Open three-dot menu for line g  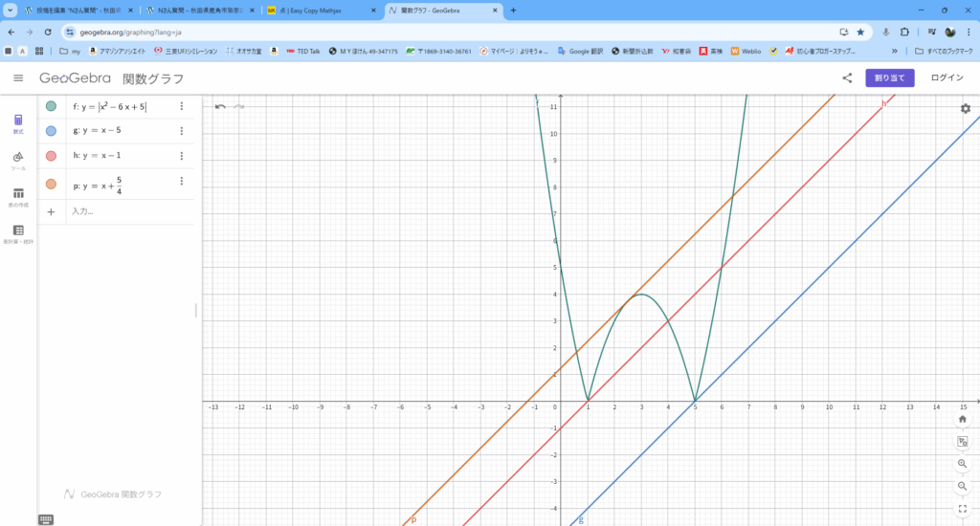181,131
